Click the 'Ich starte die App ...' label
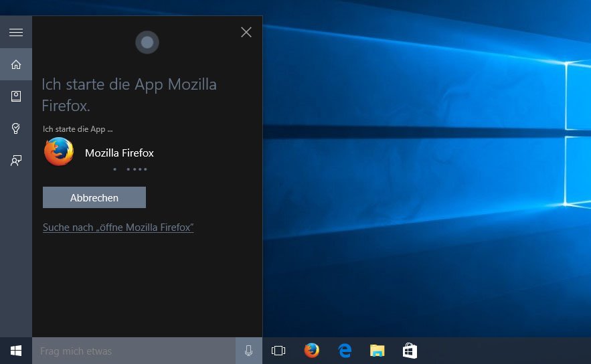The width and height of the screenshot is (591, 364). tap(78, 129)
